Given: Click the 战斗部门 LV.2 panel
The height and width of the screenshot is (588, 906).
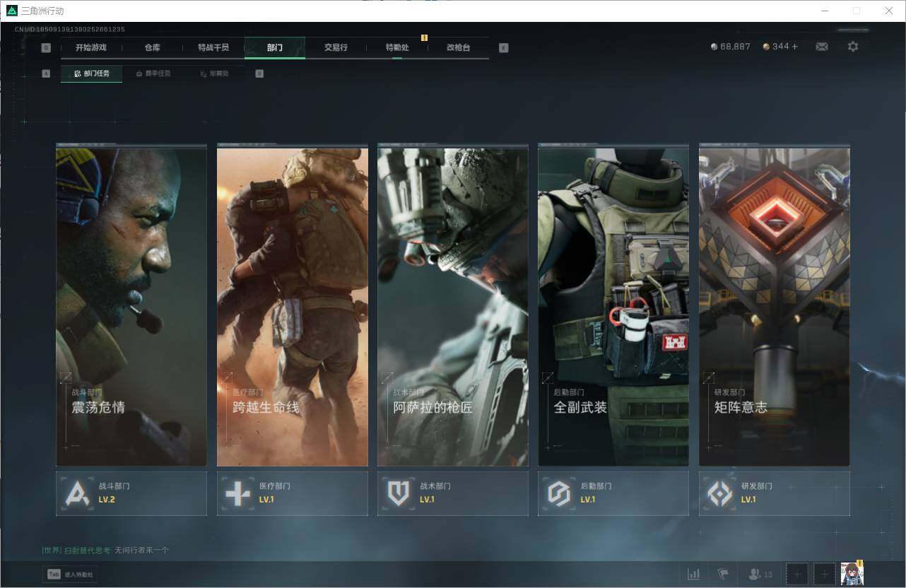Looking at the screenshot, I should point(131,493).
